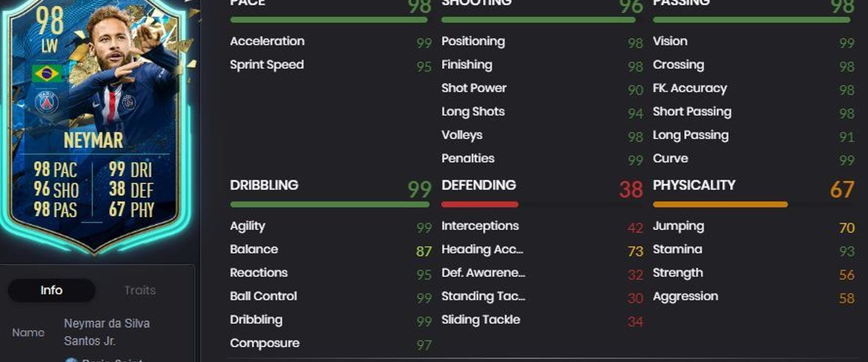
Task: Click the red Defending rating bar
Action: tap(480, 205)
